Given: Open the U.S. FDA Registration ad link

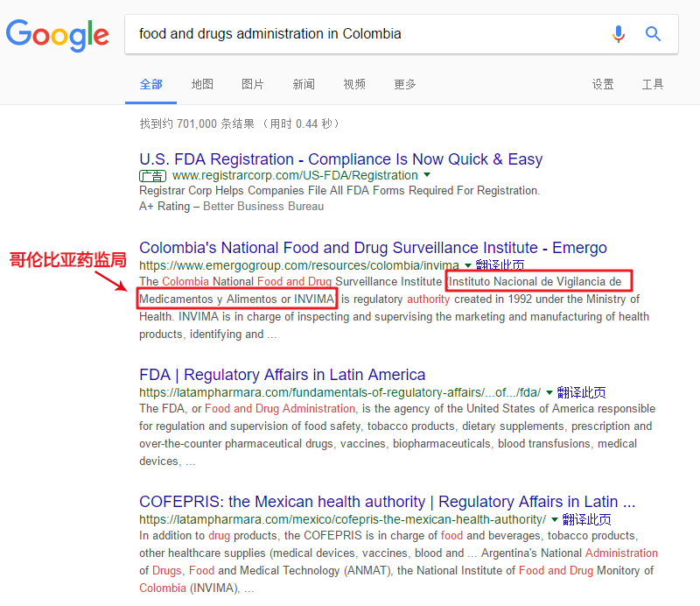Looking at the screenshot, I should 340,159.
